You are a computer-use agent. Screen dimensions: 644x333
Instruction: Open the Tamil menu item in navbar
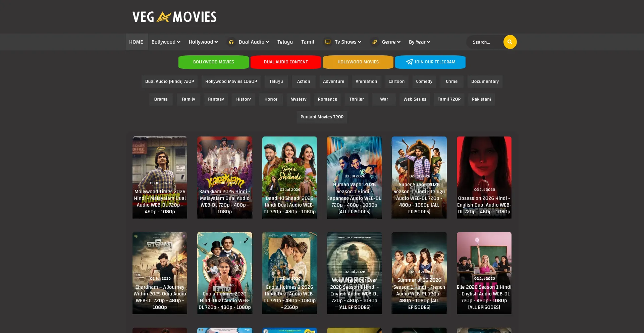308,42
